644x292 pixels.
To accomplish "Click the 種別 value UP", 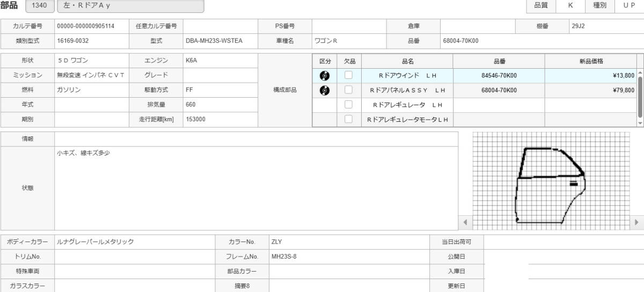I will [629, 5].
